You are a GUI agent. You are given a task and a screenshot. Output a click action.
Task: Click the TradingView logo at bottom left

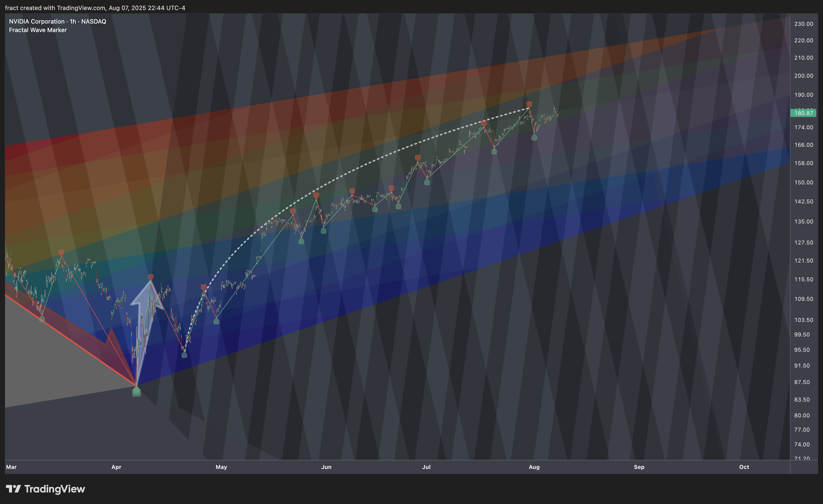[x=45, y=489]
